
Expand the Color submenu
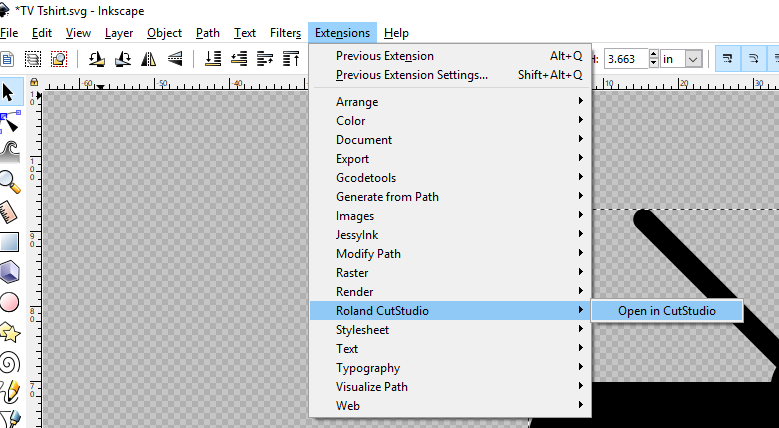450,121
